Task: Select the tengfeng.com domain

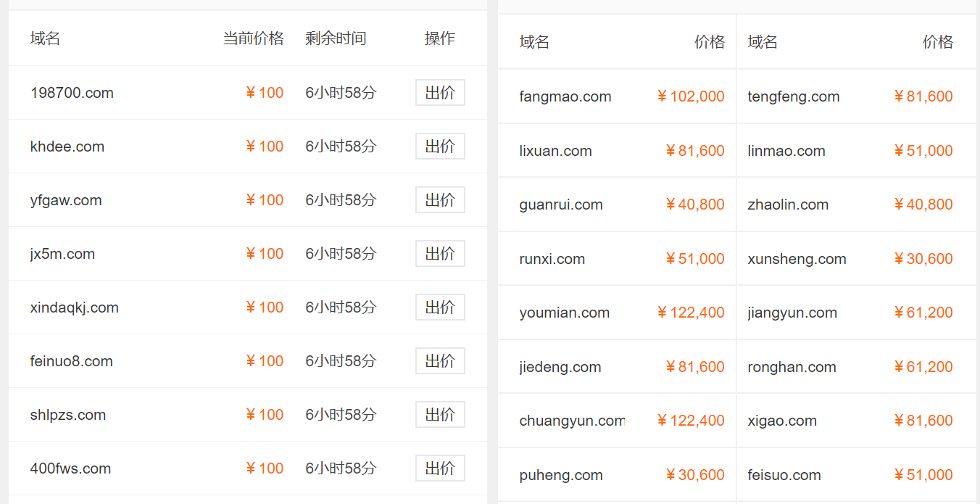Action: 794,96
